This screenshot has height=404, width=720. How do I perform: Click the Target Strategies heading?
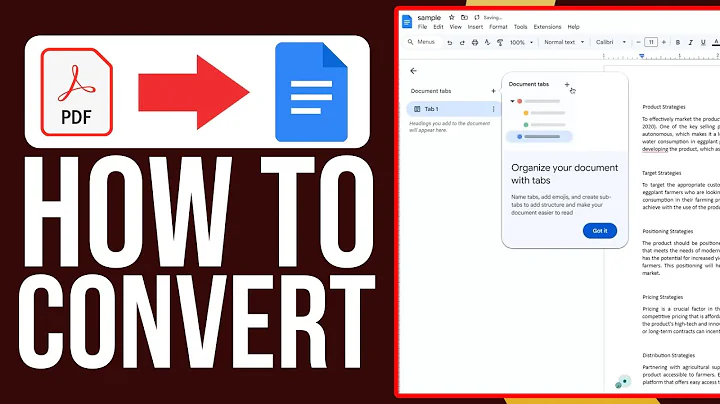pos(661,173)
